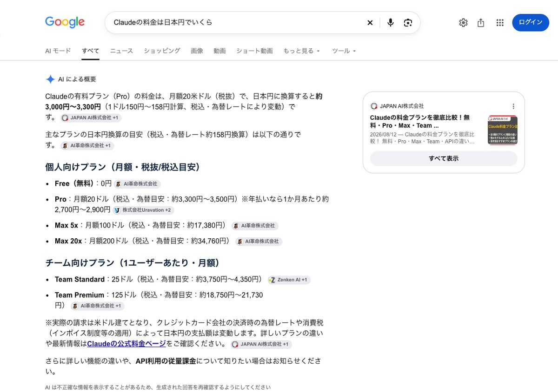Expand the もっと見る dropdown
Screen dimensions: 558x392
[302, 51]
